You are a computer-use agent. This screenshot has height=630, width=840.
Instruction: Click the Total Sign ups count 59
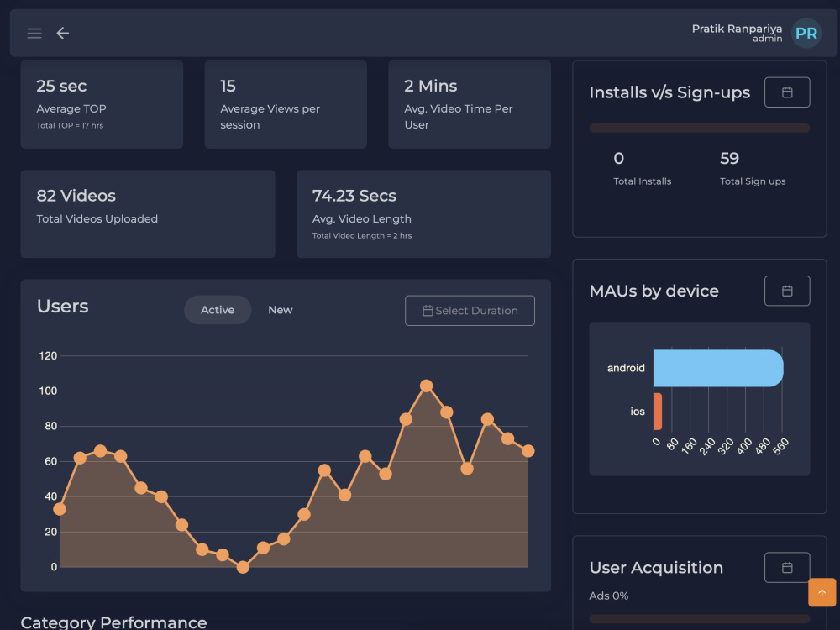[x=728, y=158]
